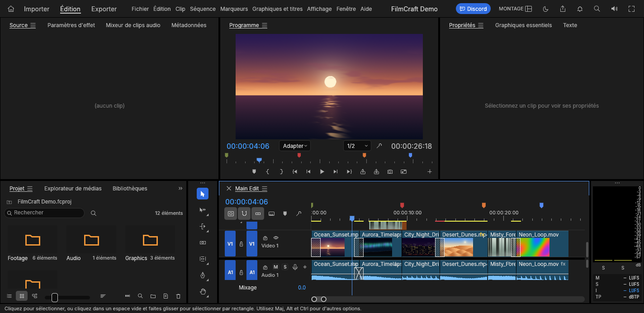Go to Out point
The height and width of the screenshot is (313, 644).
tap(349, 172)
